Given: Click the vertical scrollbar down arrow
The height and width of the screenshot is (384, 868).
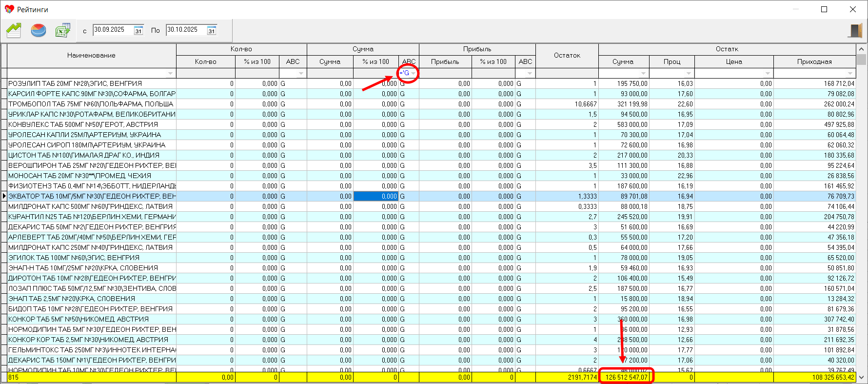Looking at the screenshot, I should coord(862,377).
